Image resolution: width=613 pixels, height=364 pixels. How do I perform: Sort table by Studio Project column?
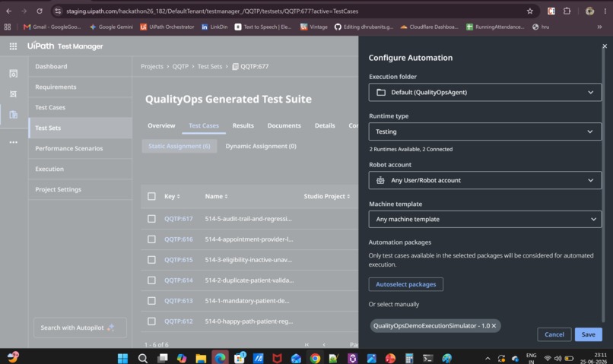click(x=327, y=197)
